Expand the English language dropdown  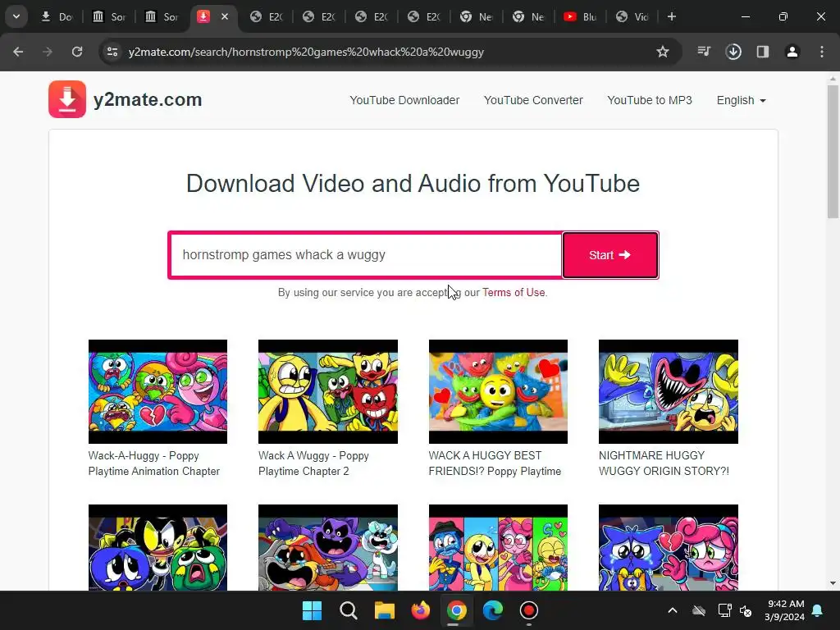pos(742,100)
